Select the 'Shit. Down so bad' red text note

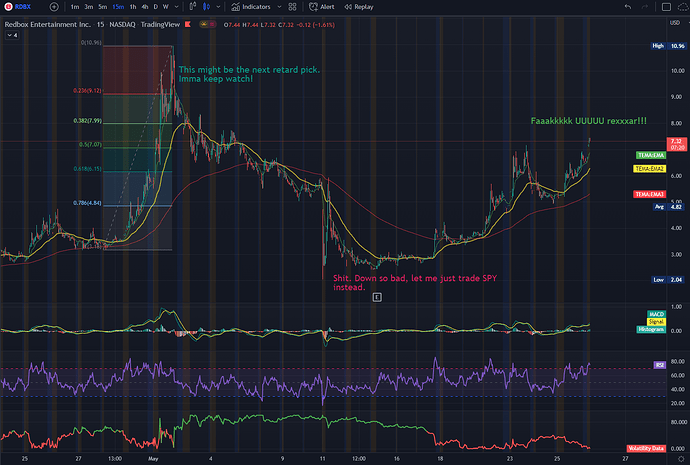tap(415, 283)
